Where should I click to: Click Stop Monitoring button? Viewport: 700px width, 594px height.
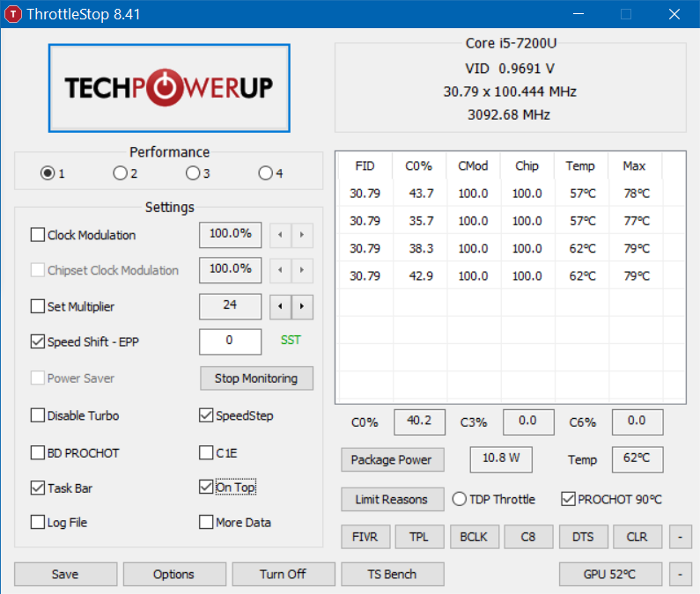pos(256,378)
